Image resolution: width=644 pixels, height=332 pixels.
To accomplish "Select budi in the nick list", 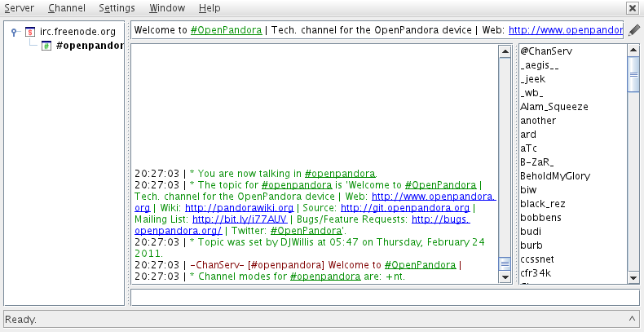I will 531,232.
